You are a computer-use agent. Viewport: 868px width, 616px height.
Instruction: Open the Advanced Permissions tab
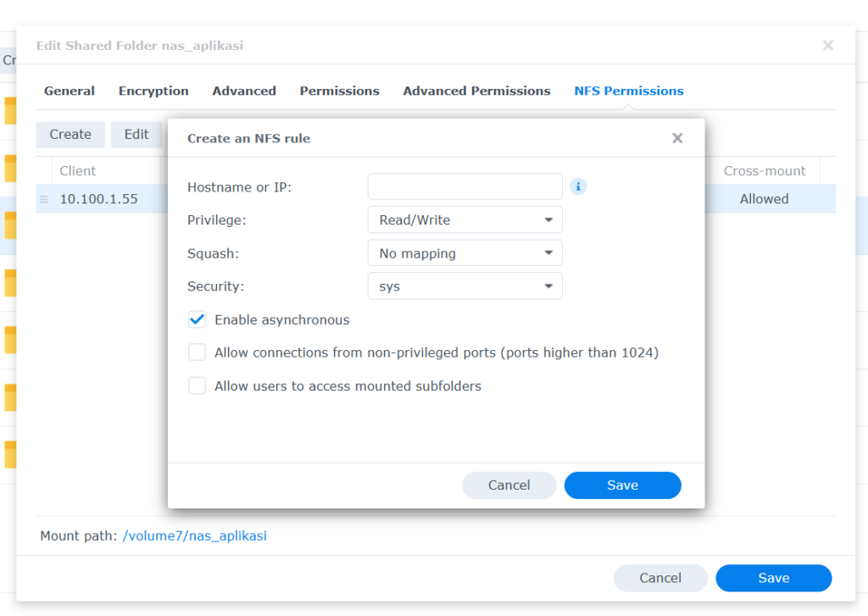tap(476, 91)
